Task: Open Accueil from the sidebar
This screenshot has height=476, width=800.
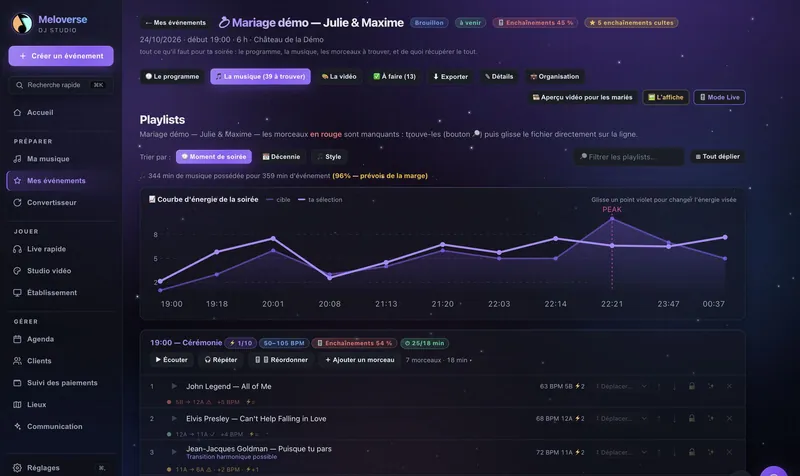Action: point(40,112)
